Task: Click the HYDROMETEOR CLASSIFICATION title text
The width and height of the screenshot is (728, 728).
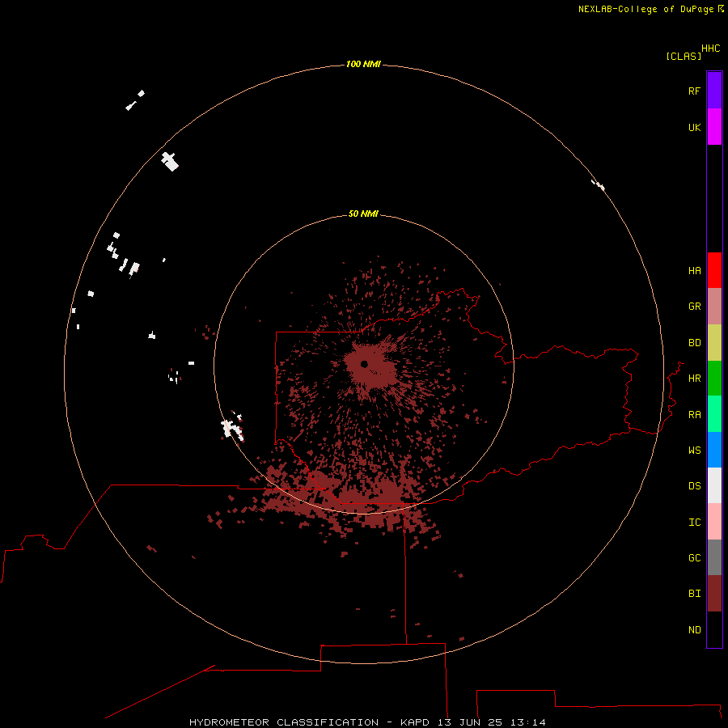Action: pyautogui.click(x=284, y=722)
